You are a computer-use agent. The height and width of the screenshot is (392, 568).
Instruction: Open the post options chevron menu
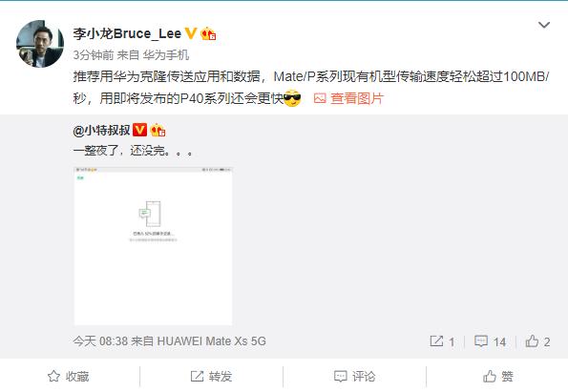(544, 25)
